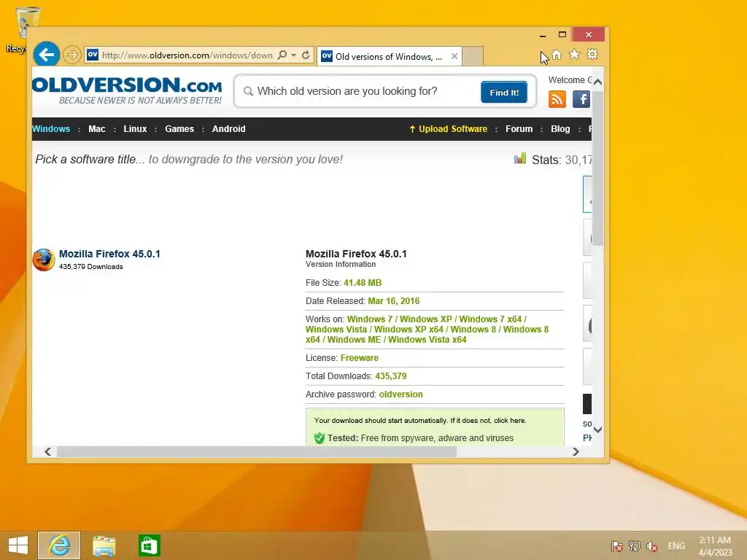Screen dimensions: 747x560
Task: Open the Android menu item
Action: point(228,129)
